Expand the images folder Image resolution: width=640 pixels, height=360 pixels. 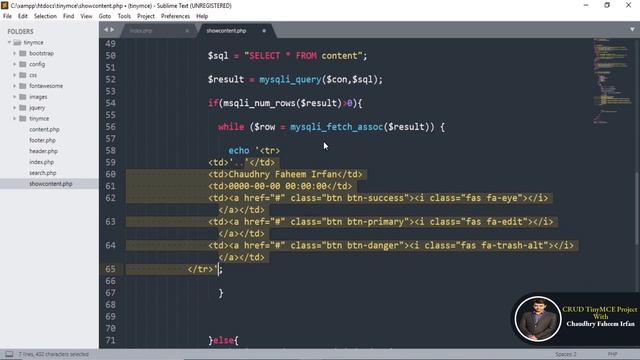14,97
